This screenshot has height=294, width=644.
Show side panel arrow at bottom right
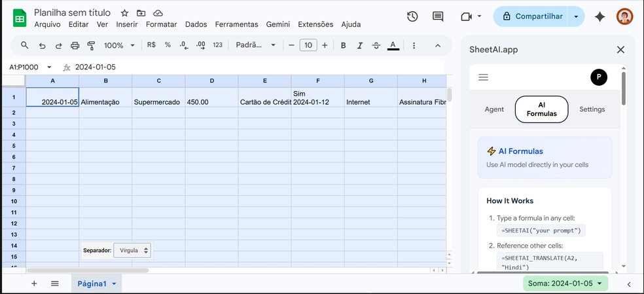pos(629,284)
